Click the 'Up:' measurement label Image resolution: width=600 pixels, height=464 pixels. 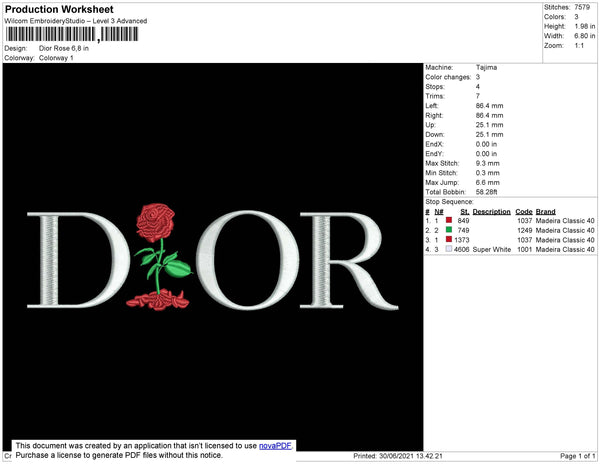[430, 125]
